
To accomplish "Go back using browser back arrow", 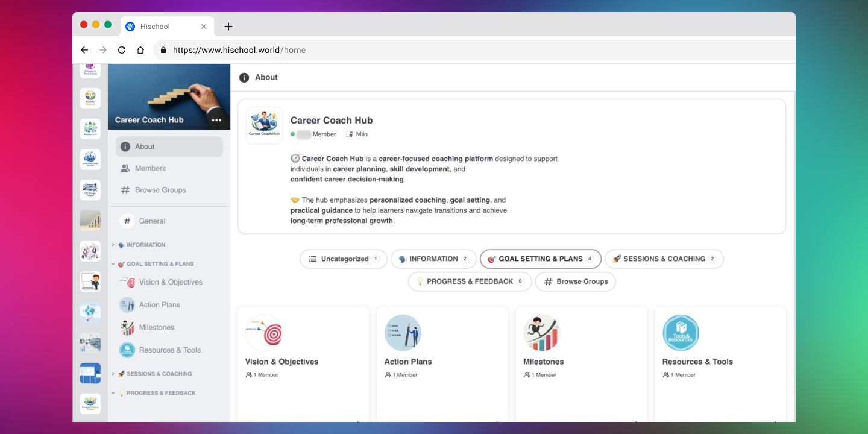I will pos(84,50).
